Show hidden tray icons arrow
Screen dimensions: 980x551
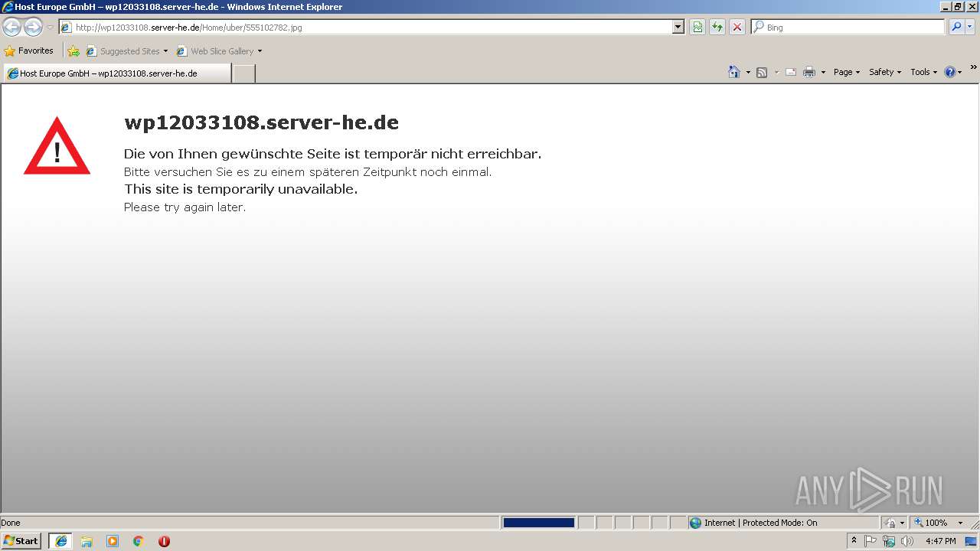point(854,541)
